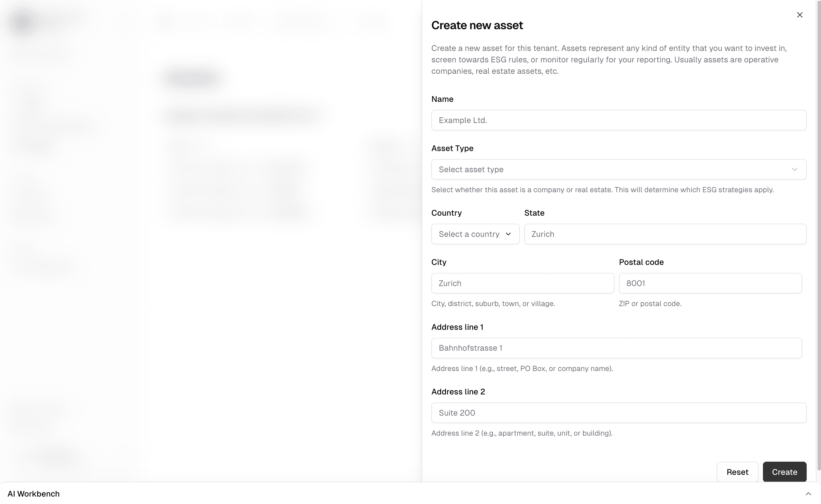Click the Country field label

446,213
